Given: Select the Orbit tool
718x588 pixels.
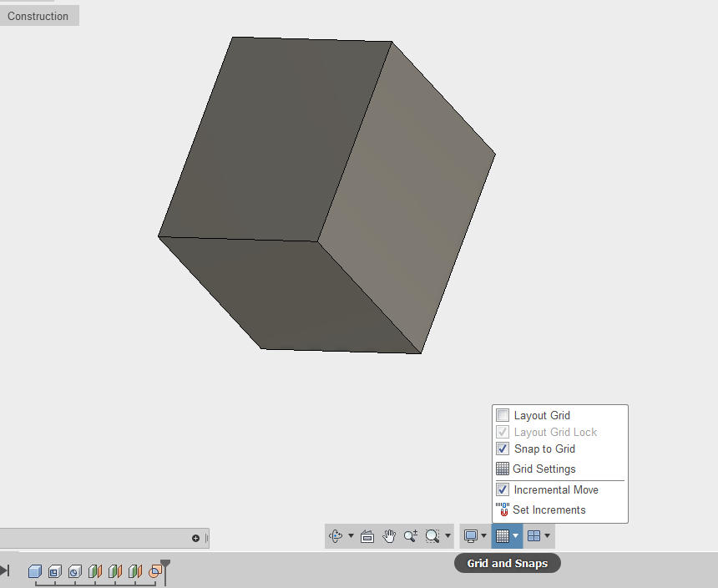Looking at the screenshot, I should point(336,535).
